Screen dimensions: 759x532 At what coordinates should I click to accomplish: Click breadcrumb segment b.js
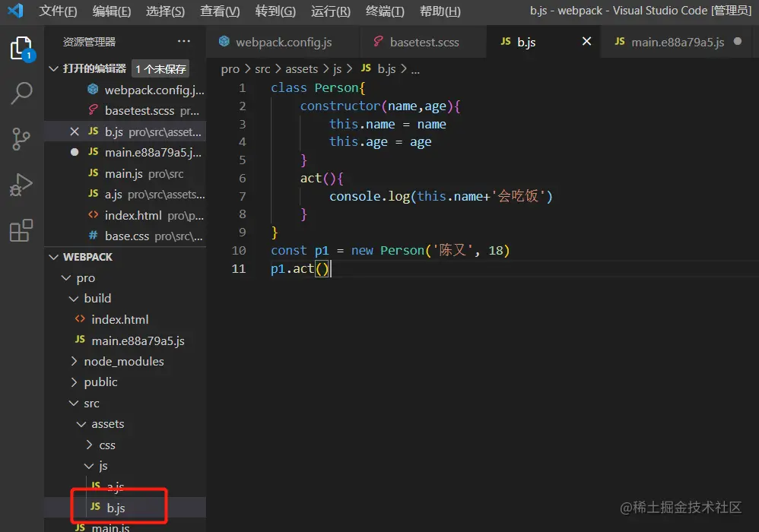pyautogui.click(x=386, y=69)
